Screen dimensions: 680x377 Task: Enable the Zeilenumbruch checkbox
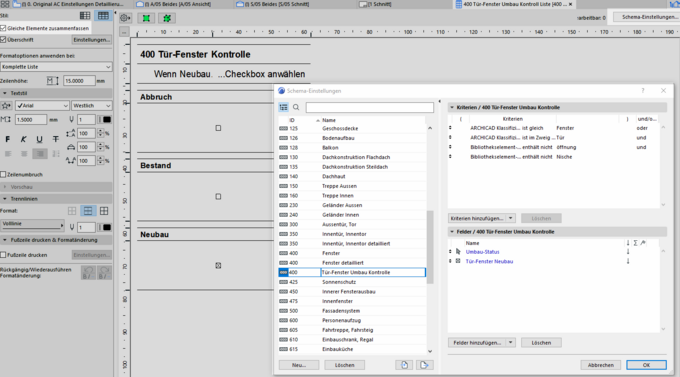pos(3,174)
